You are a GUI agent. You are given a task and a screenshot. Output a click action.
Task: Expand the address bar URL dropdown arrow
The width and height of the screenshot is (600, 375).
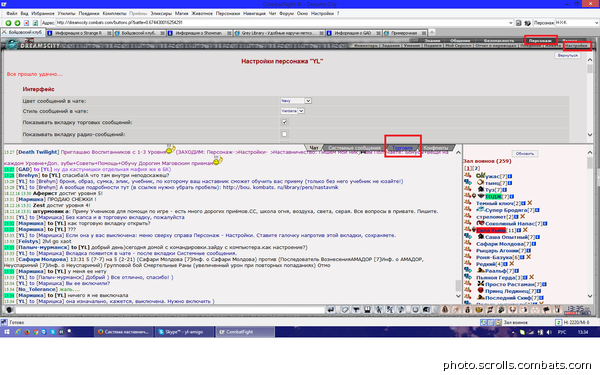[510, 23]
